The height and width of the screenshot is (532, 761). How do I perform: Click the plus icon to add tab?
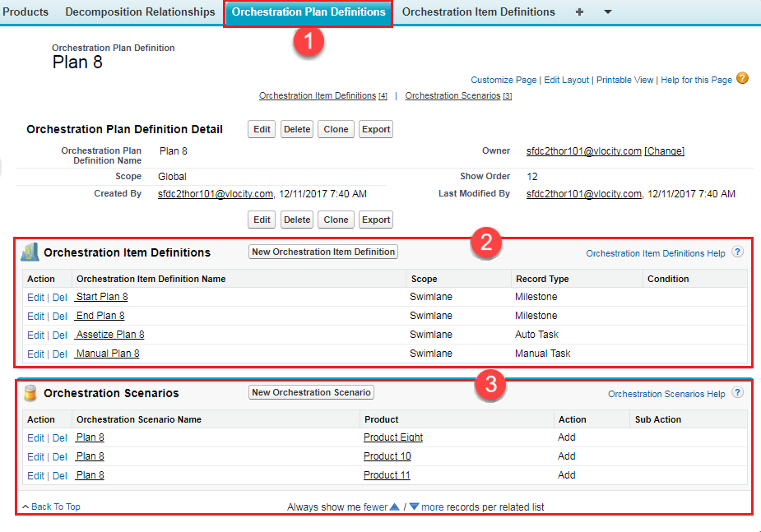579,12
